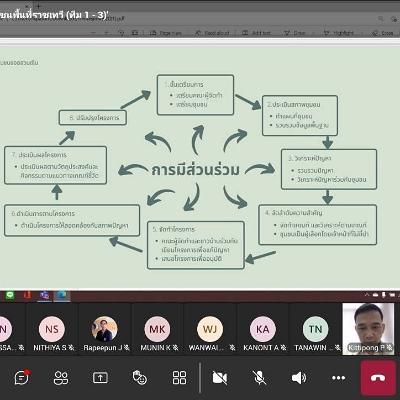This screenshot has width=400, height=400.
Task: Click Highlight in shared PDF toolbar
Action: pos(339,33)
